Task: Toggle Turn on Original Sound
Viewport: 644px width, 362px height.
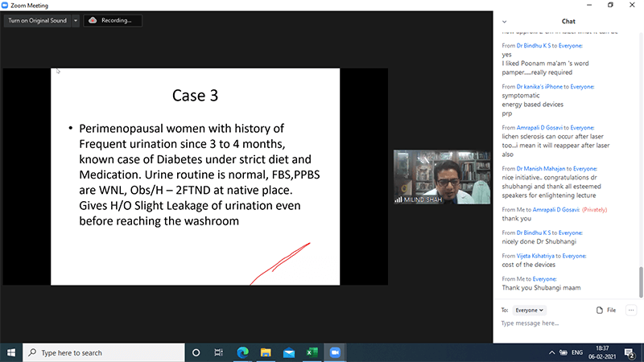Action: coord(37,20)
